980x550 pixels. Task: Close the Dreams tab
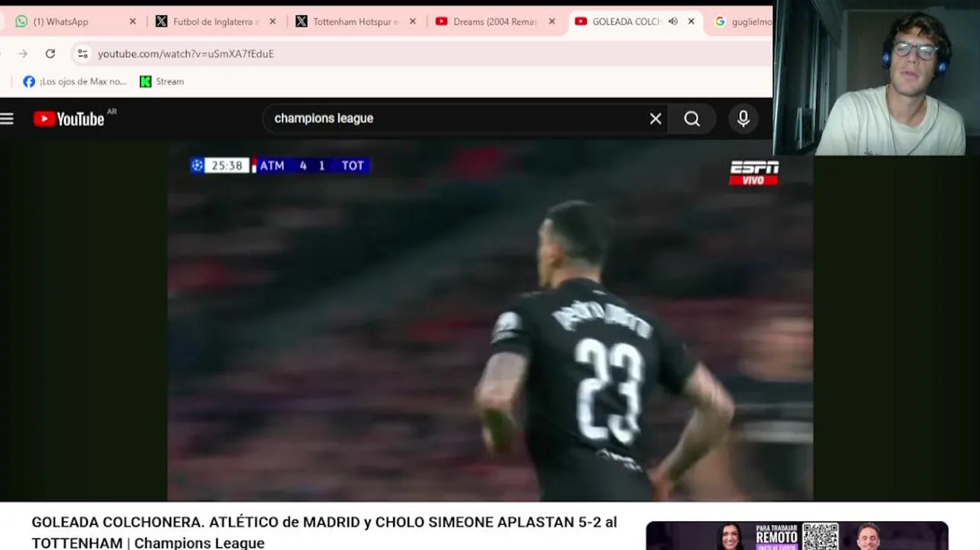(x=552, y=21)
